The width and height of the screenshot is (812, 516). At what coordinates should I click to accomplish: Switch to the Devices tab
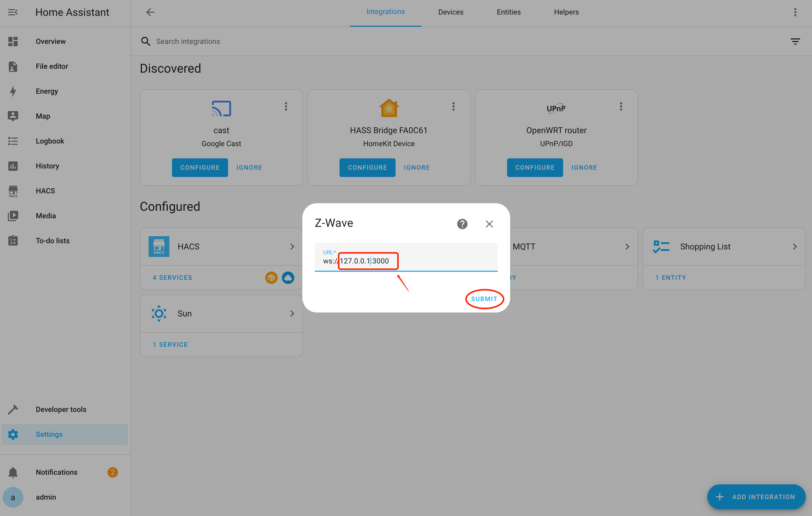(450, 12)
